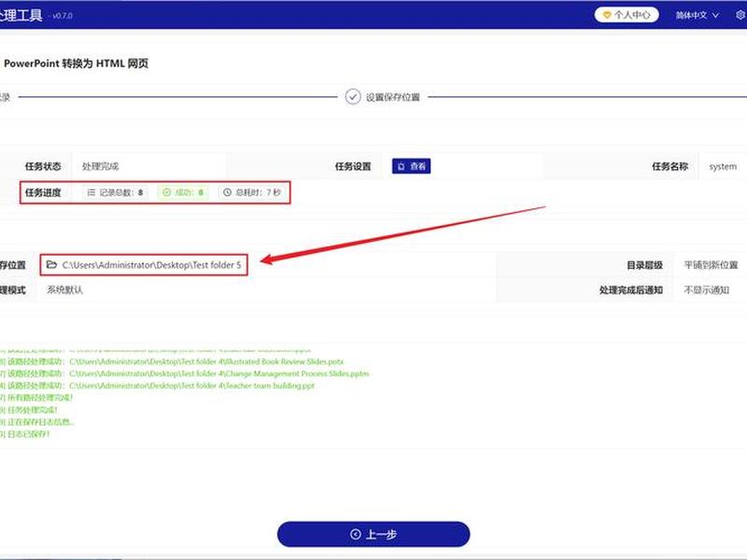Screen dimensions: 747x560
Task: Click the 系统默认 processing mode value
Action: [64, 289]
